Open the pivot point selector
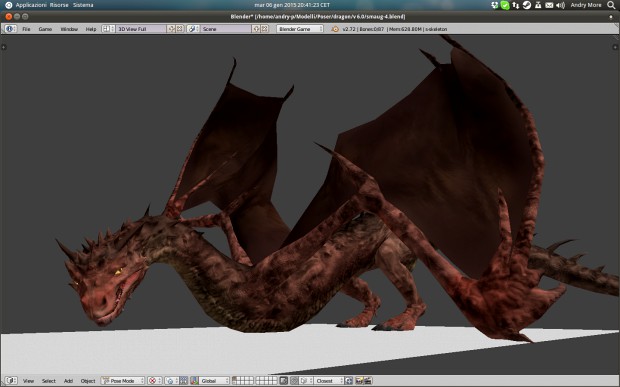 pos(171,381)
